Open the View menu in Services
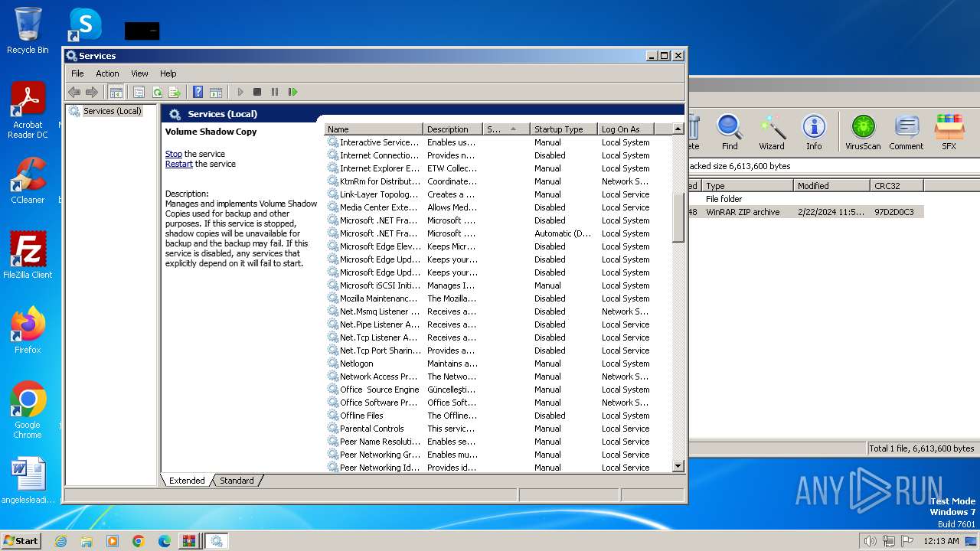Screen dimensions: 980x551 [139, 73]
